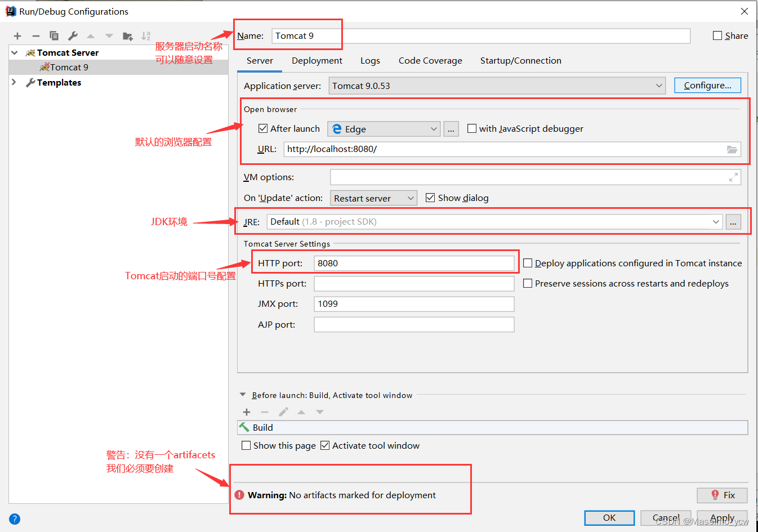Toggle the Share checkbox
Viewport: 758px width, 532px height.
(x=717, y=35)
